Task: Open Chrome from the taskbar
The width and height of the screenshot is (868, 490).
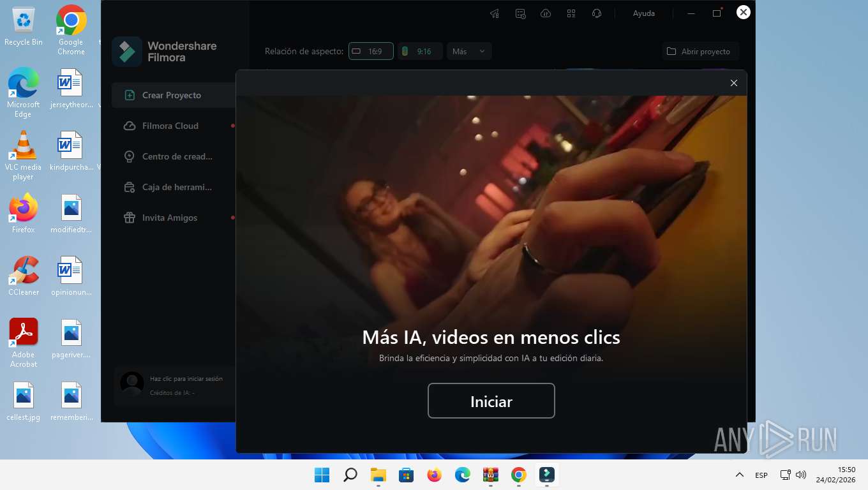Action: [519, 475]
